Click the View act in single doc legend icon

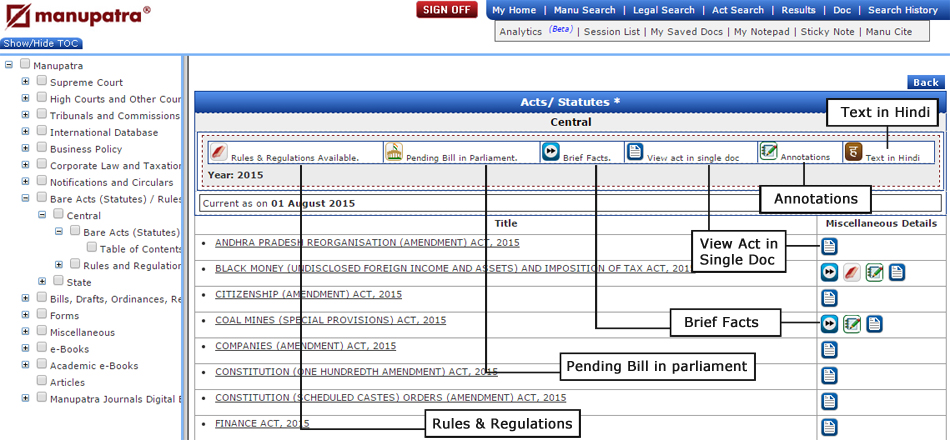pyautogui.click(x=634, y=152)
